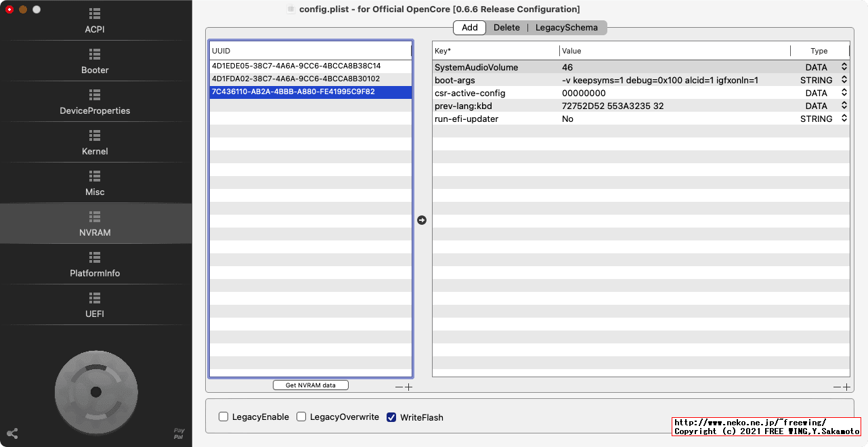
Task: Open type dropdown for SystemAudioVolume row
Action: [x=844, y=67]
